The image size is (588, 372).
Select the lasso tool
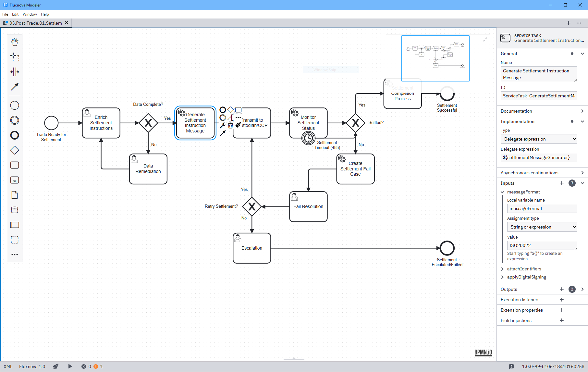[x=15, y=57]
